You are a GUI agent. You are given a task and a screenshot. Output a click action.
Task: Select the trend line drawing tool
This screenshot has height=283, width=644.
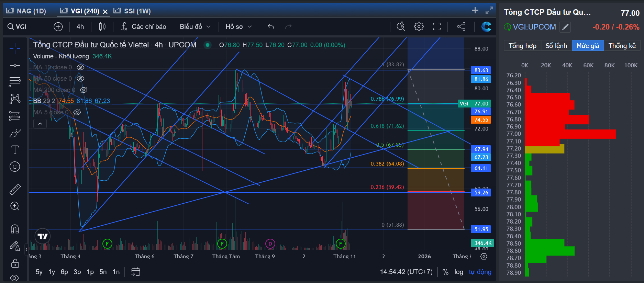(15, 65)
